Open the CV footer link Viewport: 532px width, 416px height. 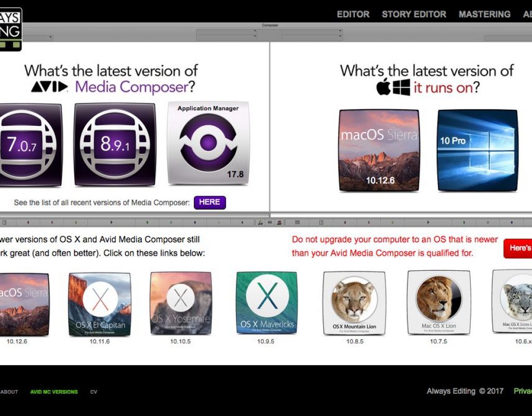94,392
